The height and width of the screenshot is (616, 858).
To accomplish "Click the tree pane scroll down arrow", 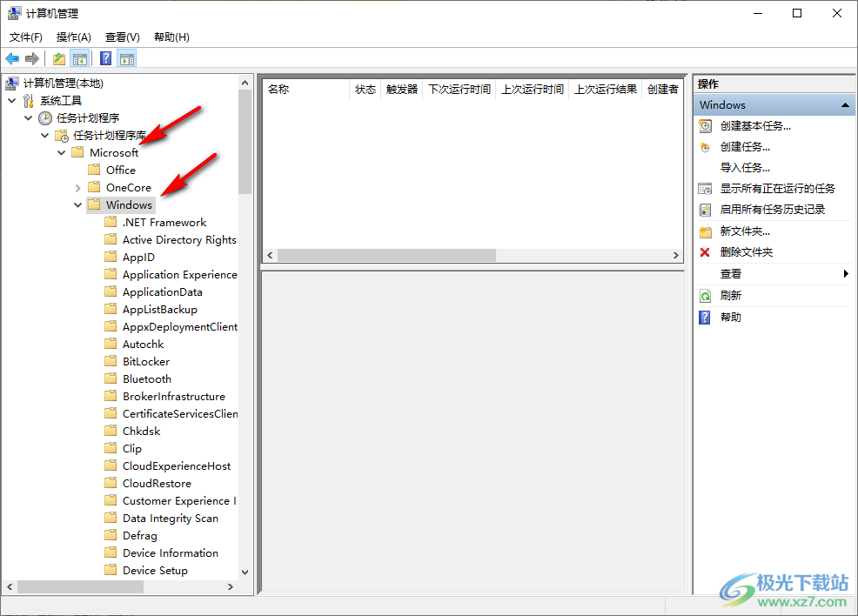I will [x=245, y=572].
